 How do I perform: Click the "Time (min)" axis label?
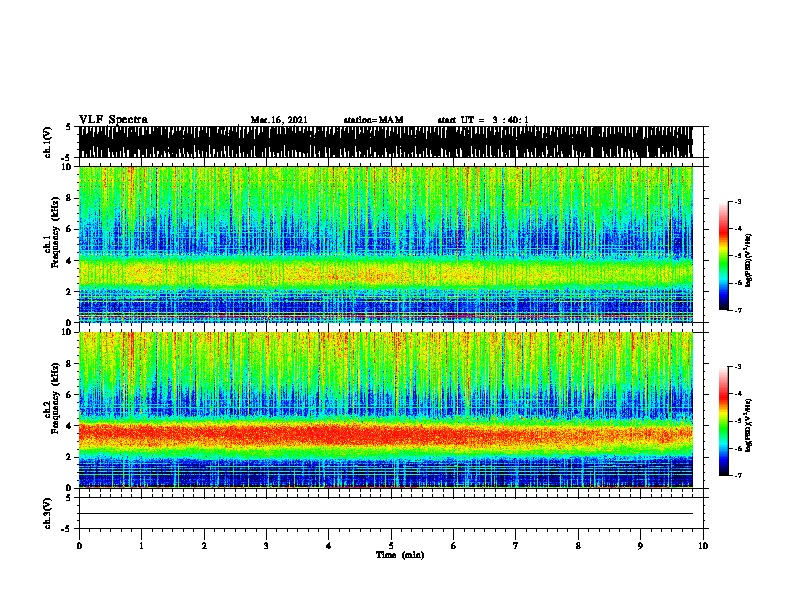click(x=400, y=555)
